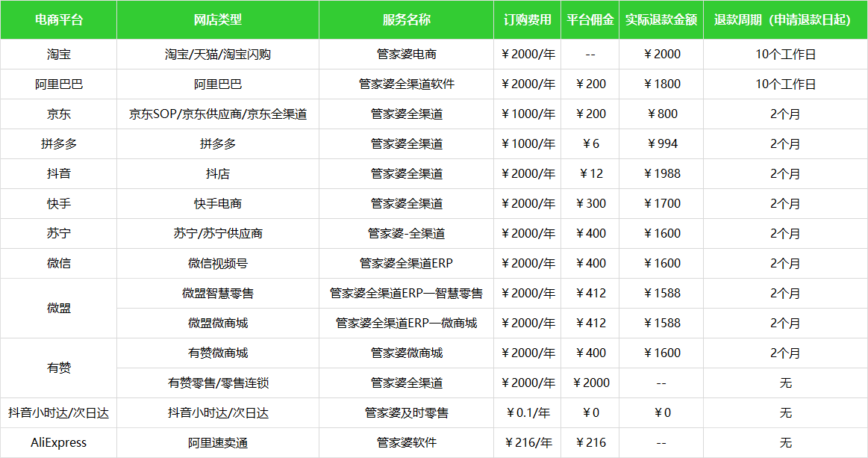
Task: Click the ￥216/年 subscription fee cell
Action: click(x=527, y=443)
